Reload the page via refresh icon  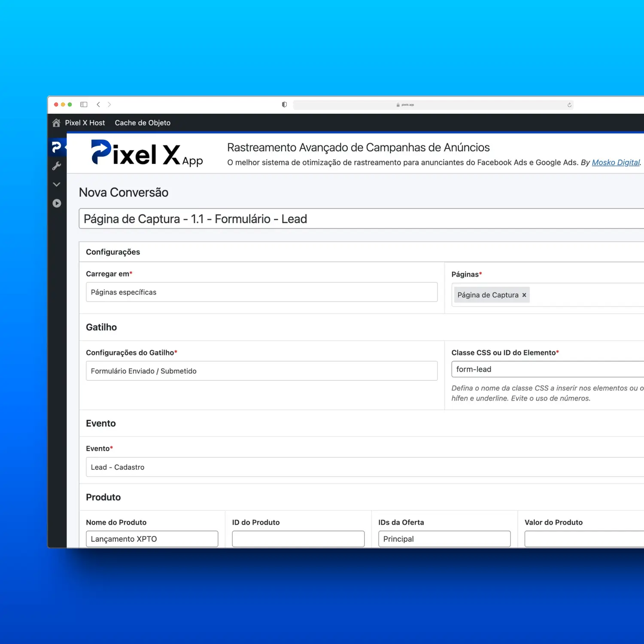569,105
